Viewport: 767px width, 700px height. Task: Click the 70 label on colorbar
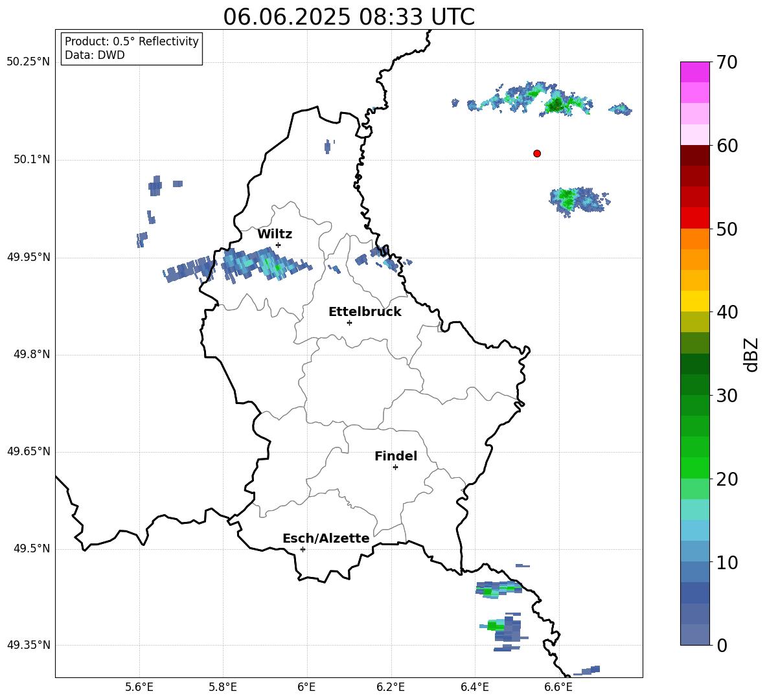coord(726,62)
